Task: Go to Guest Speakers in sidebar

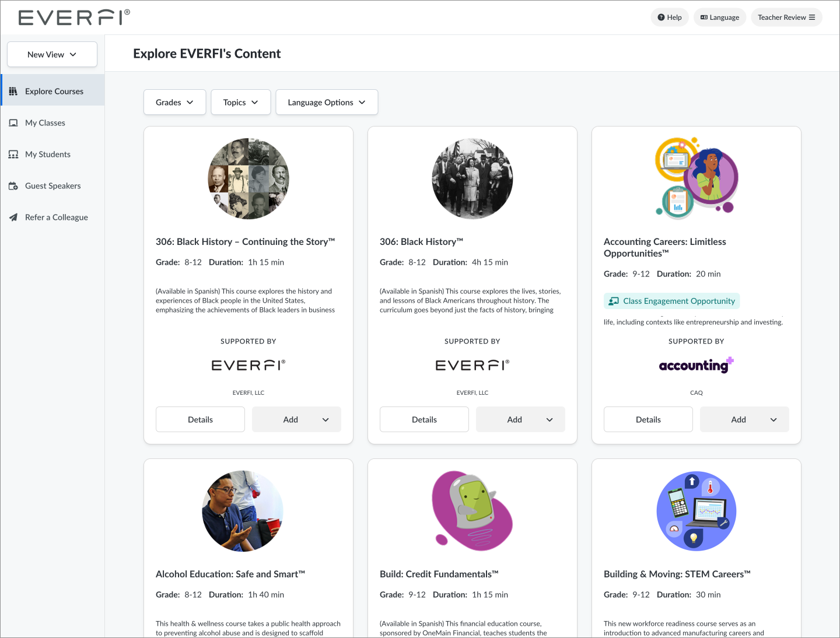Action: [x=52, y=185]
